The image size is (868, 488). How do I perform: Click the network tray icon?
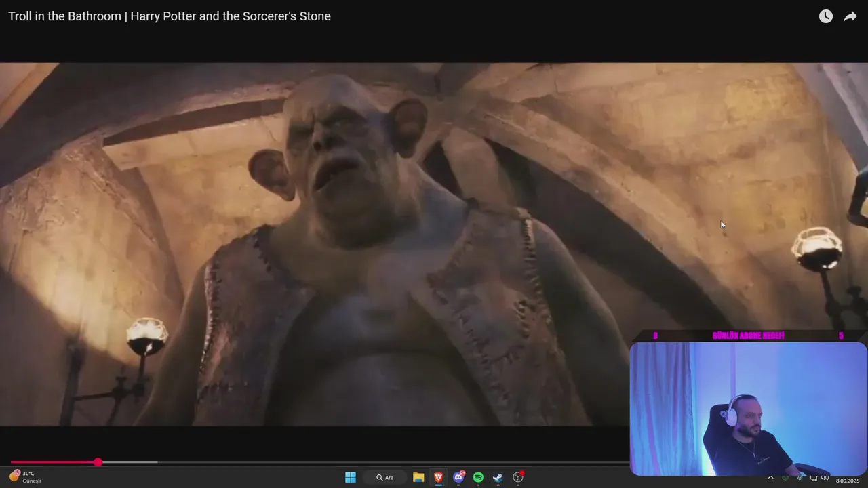click(x=813, y=478)
